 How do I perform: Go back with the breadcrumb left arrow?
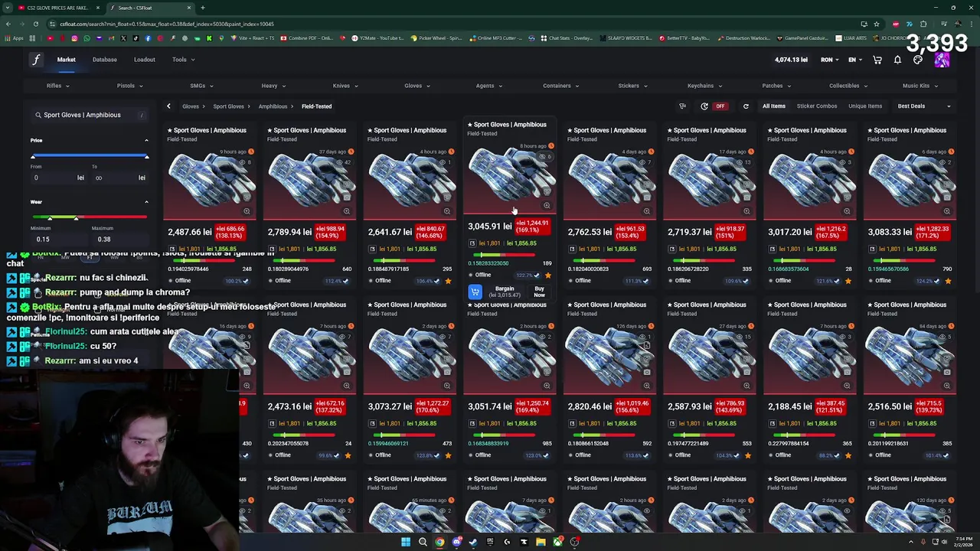(x=168, y=106)
